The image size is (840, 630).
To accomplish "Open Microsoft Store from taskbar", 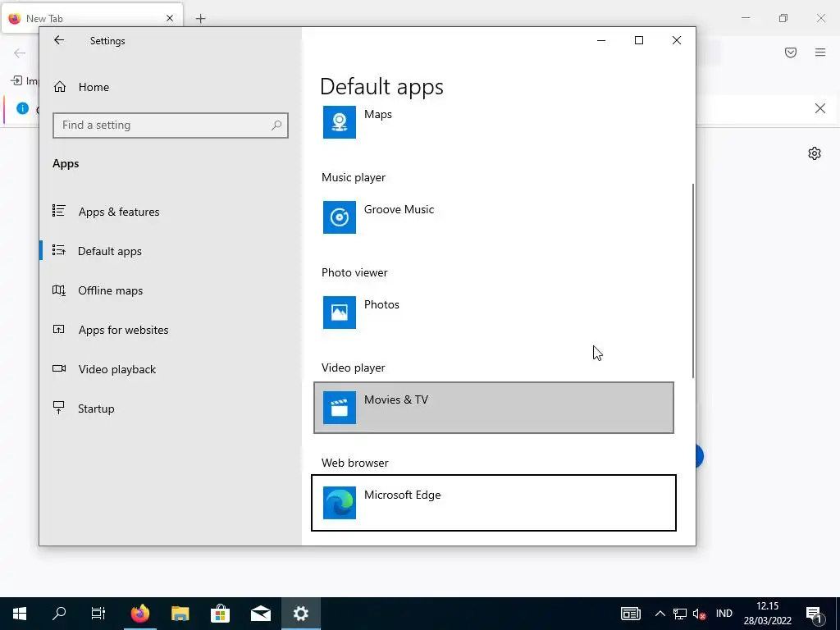I will [x=220, y=614].
